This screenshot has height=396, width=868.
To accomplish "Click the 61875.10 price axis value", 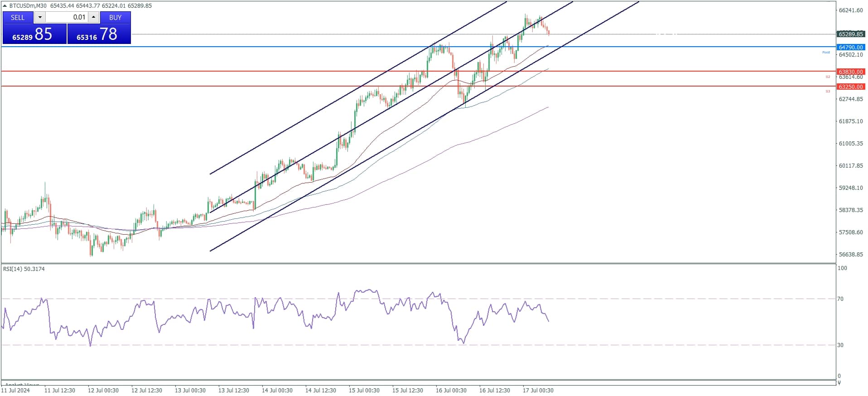I will [851, 121].
